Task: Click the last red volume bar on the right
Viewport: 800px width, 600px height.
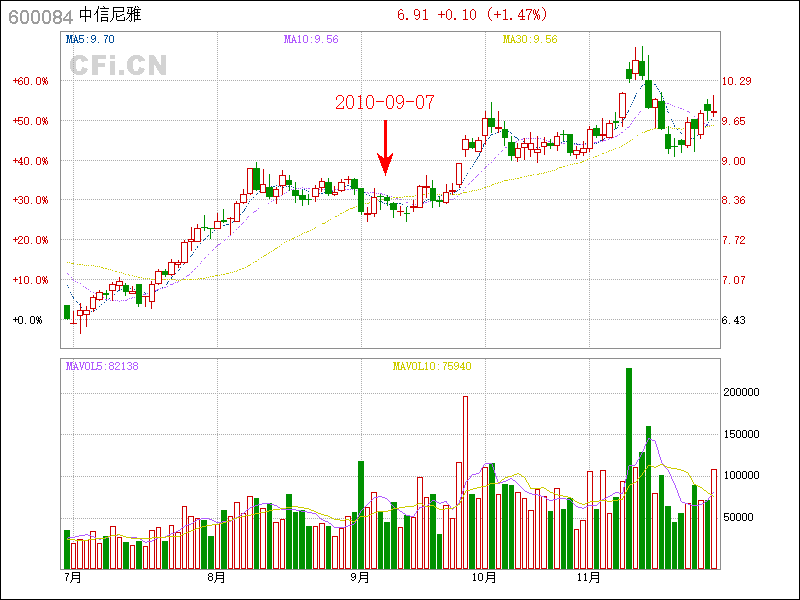Action: [x=714, y=519]
